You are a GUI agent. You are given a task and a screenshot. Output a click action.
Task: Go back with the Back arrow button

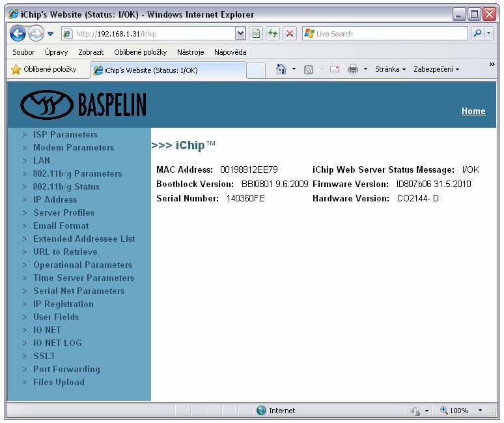pyautogui.click(x=18, y=33)
